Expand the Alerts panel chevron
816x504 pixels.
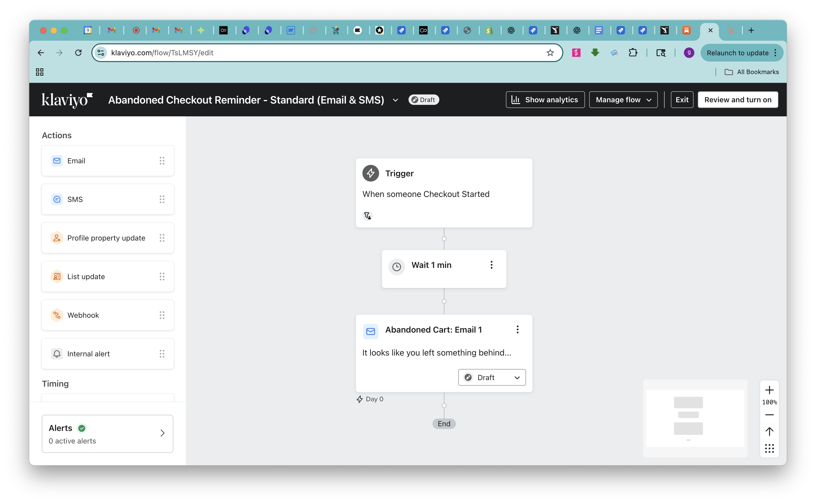[x=162, y=433]
